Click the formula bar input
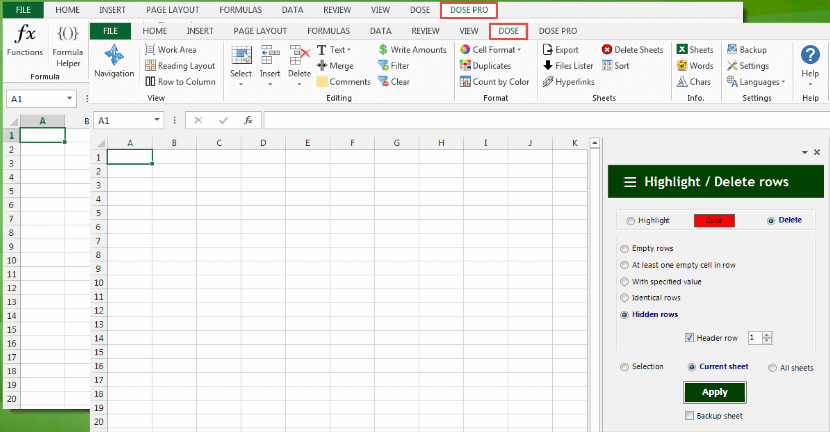Image resolution: width=830 pixels, height=432 pixels. 546,120
